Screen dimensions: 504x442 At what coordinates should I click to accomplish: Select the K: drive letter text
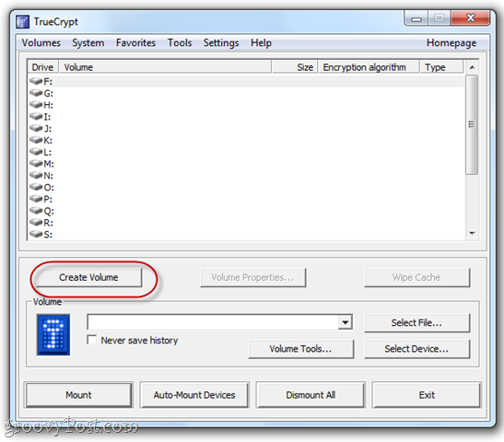[x=48, y=140]
